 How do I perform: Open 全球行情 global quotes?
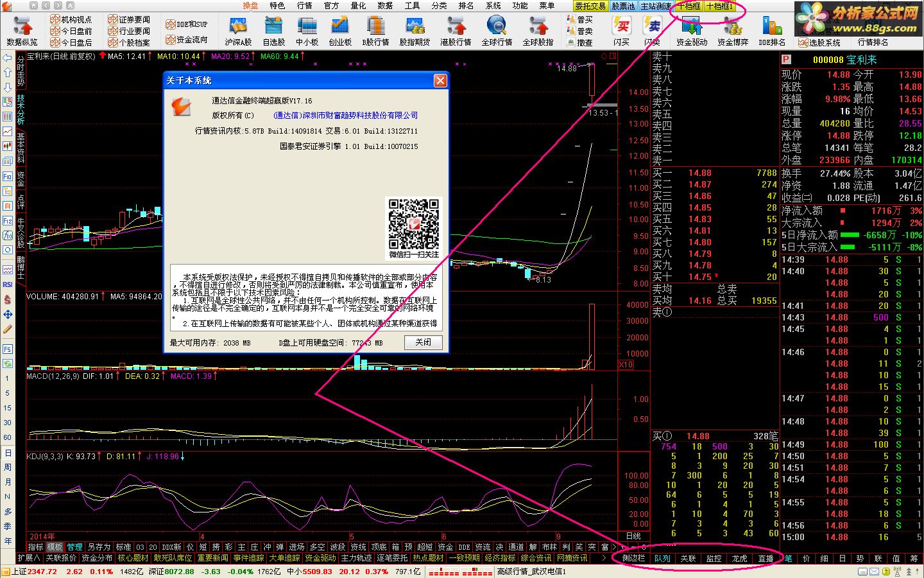(497, 31)
